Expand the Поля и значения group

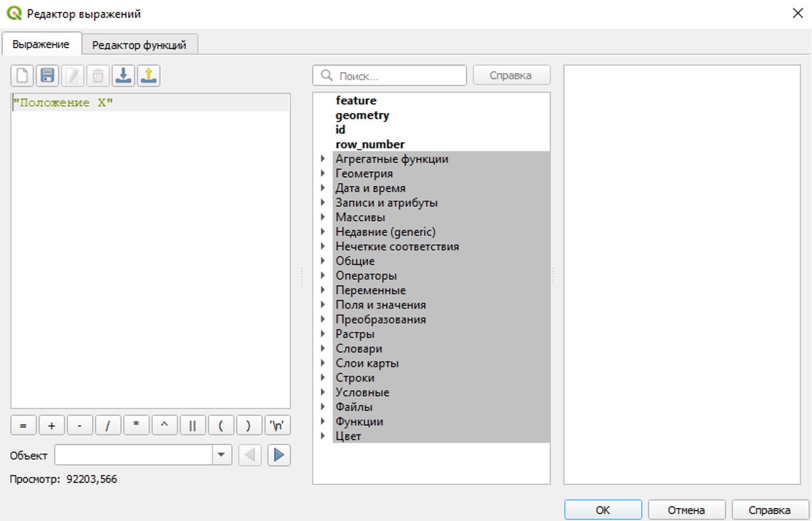(323, 305)
